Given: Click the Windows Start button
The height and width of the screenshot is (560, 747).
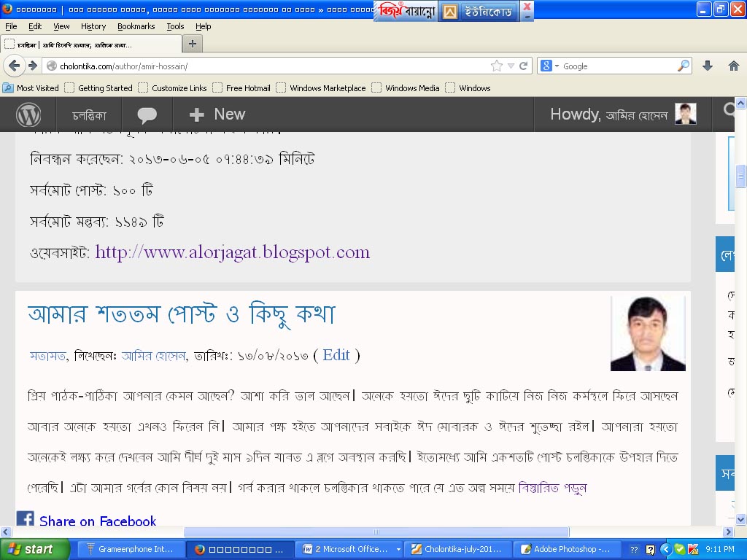Looking at the screenshot, I should 34,549.
